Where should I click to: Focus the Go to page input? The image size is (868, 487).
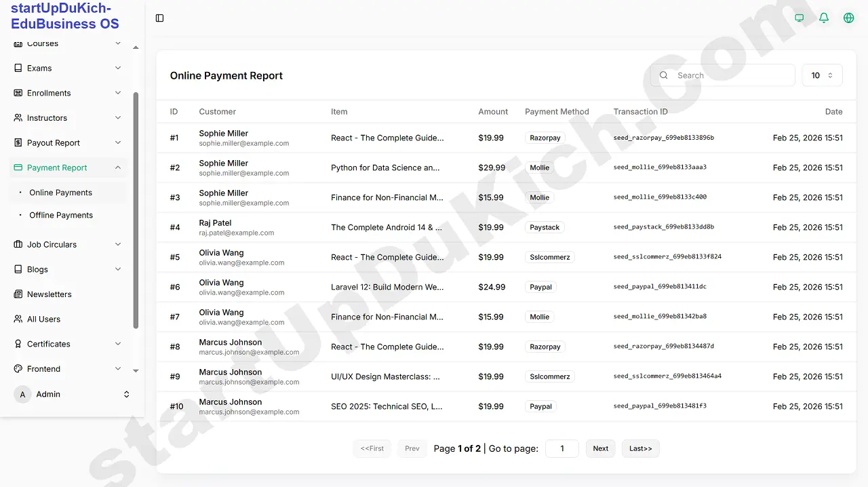(x=561, y=448)
